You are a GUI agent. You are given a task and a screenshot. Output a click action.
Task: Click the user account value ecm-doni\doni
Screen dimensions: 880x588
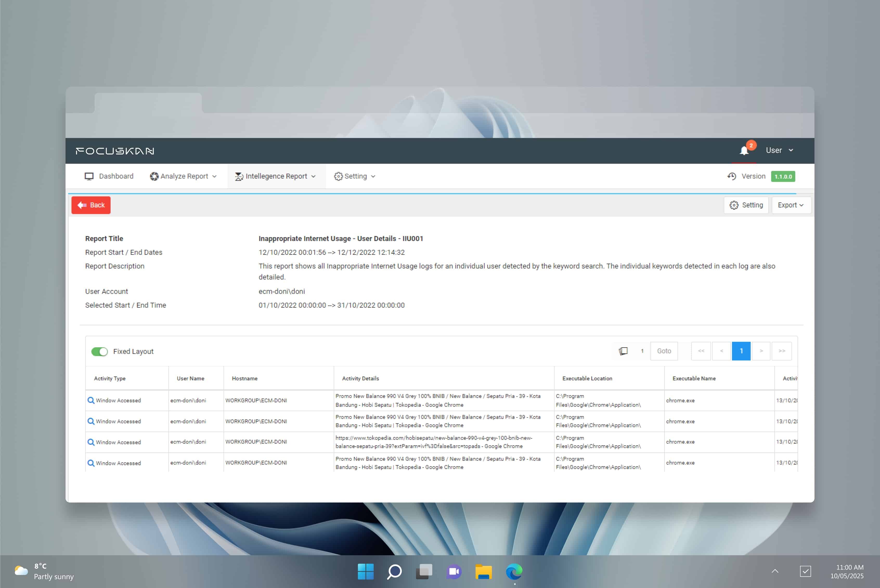pyautogui.click(x=282, y=291)
